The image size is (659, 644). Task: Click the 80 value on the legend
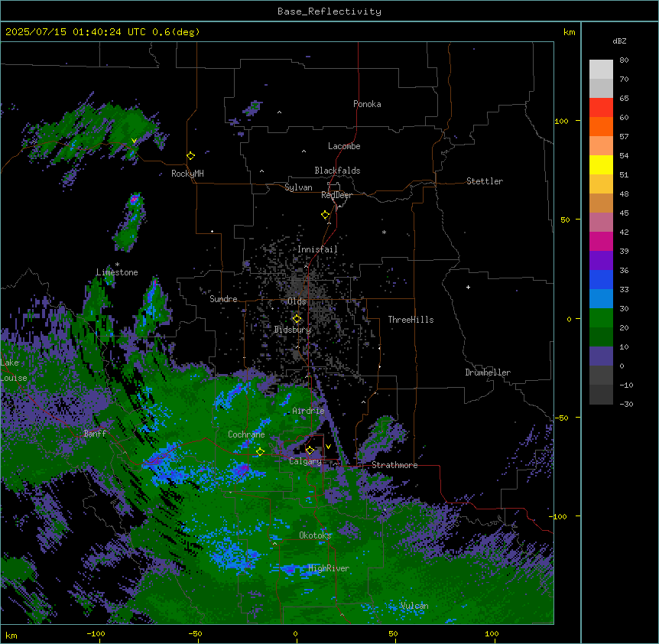tap(624, 60)
